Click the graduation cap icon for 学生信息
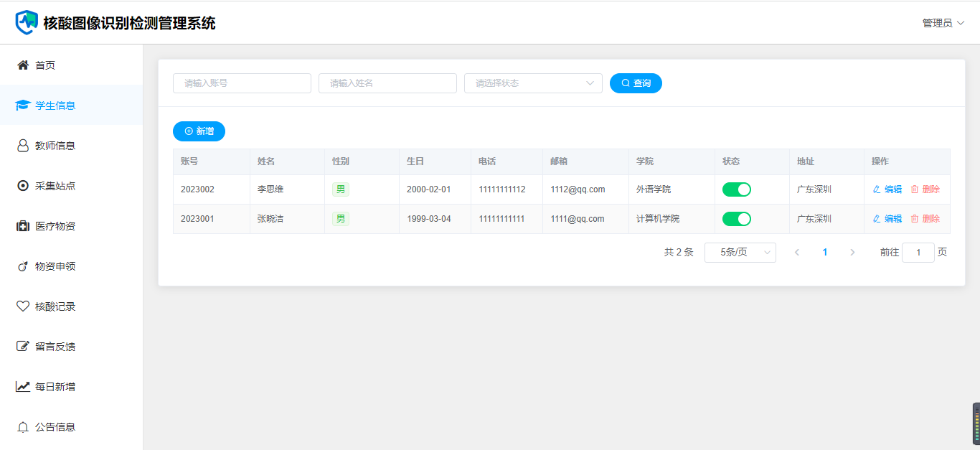The height and width of the screenshot is (450, 980). tap(23, 106)
